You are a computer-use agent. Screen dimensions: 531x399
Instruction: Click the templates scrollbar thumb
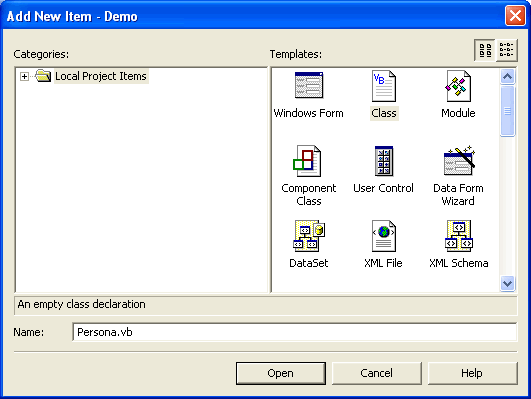[507, 111]
